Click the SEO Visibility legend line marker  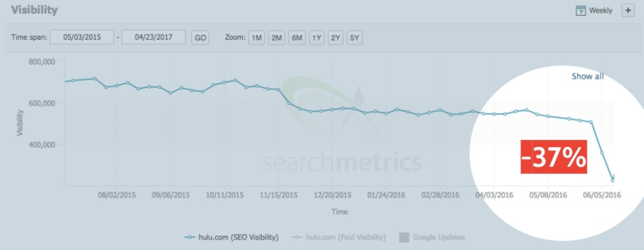coord(190,237)
